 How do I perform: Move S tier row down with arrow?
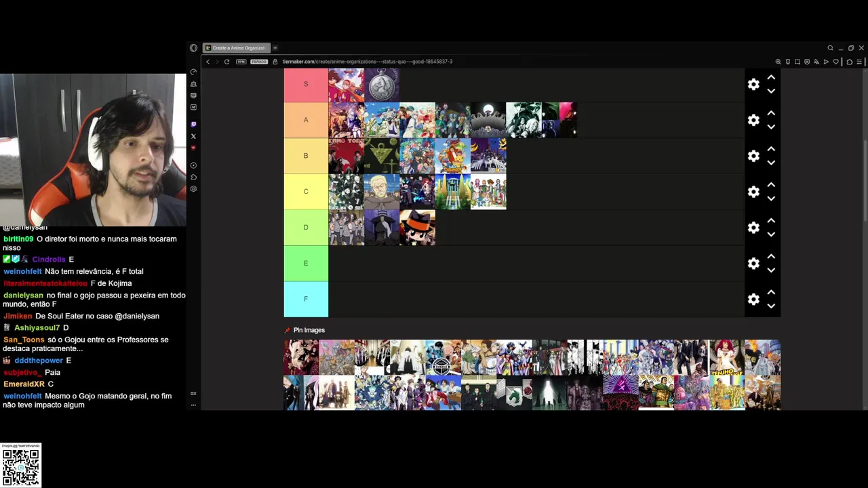pyautogui.click(x=771, y=91)
